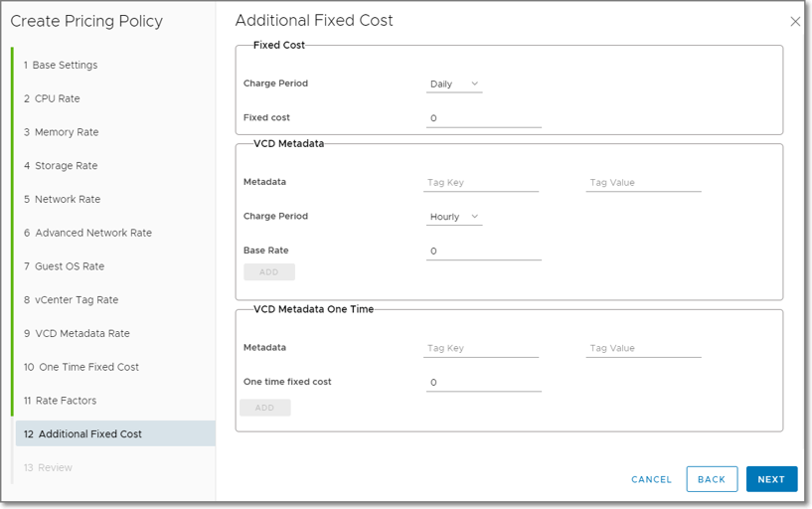The height and width of the screenshot is (509, 812).
Task: Go to the Base Settings step
Action: pyautogui.click(x=65, y=66)
